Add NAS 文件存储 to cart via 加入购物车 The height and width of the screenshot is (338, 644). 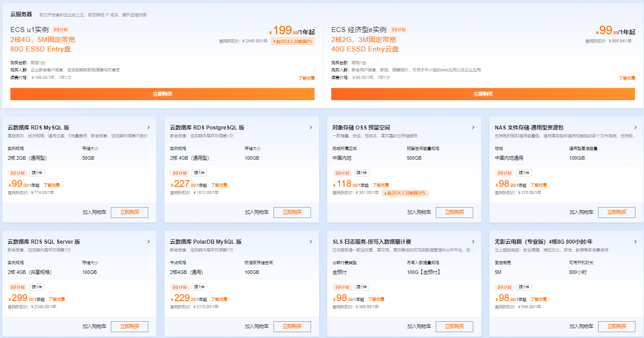(581, 212)
